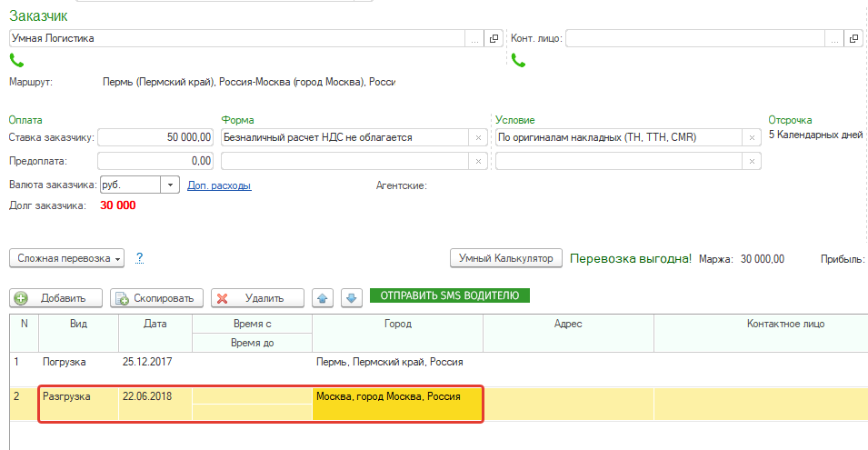868x450 pixels.
Task: Clear the prepayment condition field
Action: pos(752,162)
